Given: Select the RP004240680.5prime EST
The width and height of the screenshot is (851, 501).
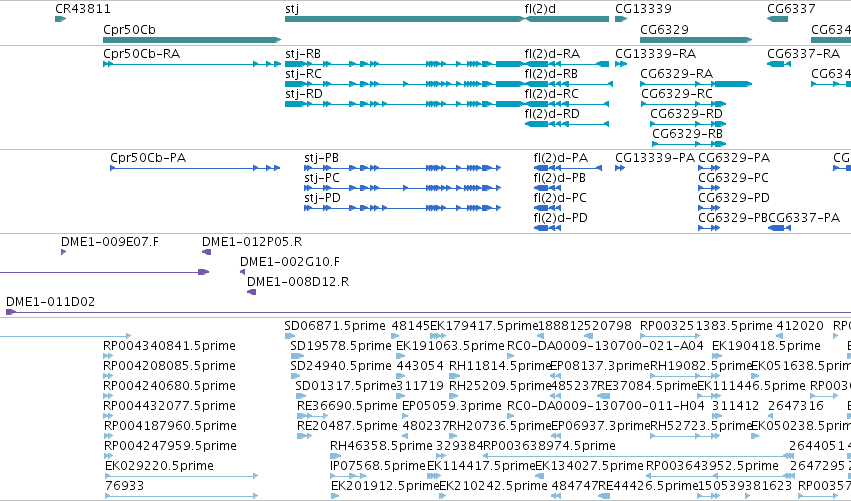Looking at the screenshot, I should 107,396.
